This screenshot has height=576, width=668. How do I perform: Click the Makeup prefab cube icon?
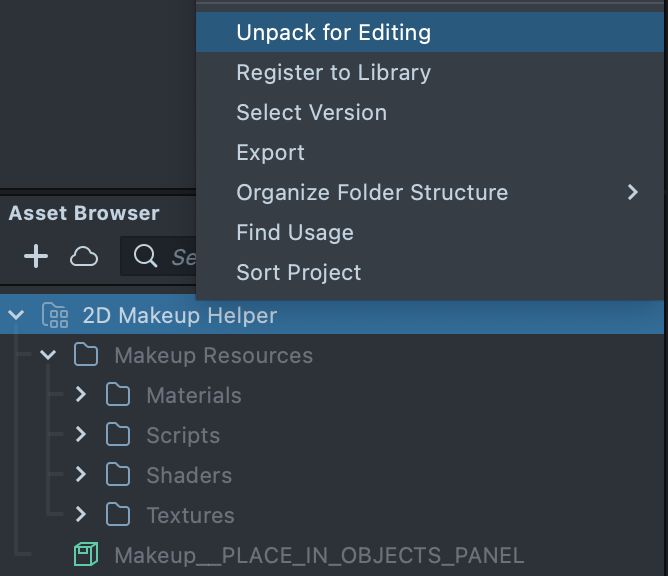(x=86, y=555)
